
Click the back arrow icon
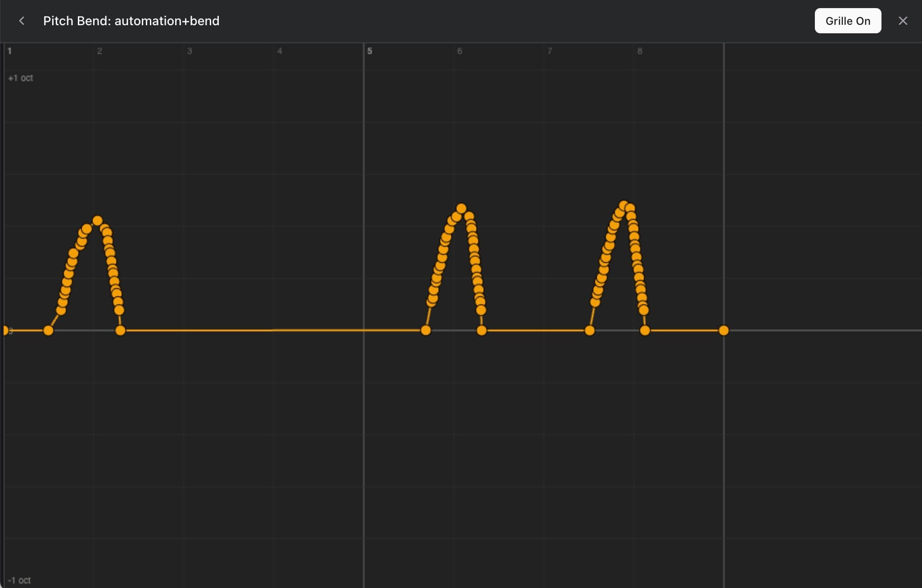click(x=22, y=21)
